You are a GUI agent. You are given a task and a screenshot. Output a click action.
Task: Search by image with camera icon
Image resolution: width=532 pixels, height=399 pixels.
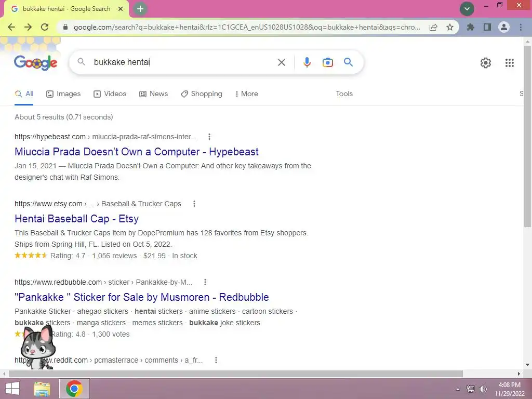(327, 62)
